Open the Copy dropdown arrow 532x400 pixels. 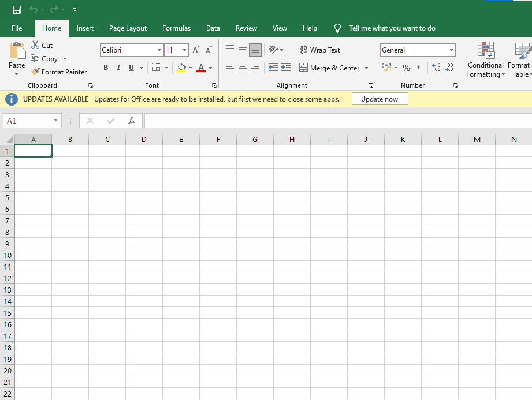pyautogui.click(x=65, y=59)
